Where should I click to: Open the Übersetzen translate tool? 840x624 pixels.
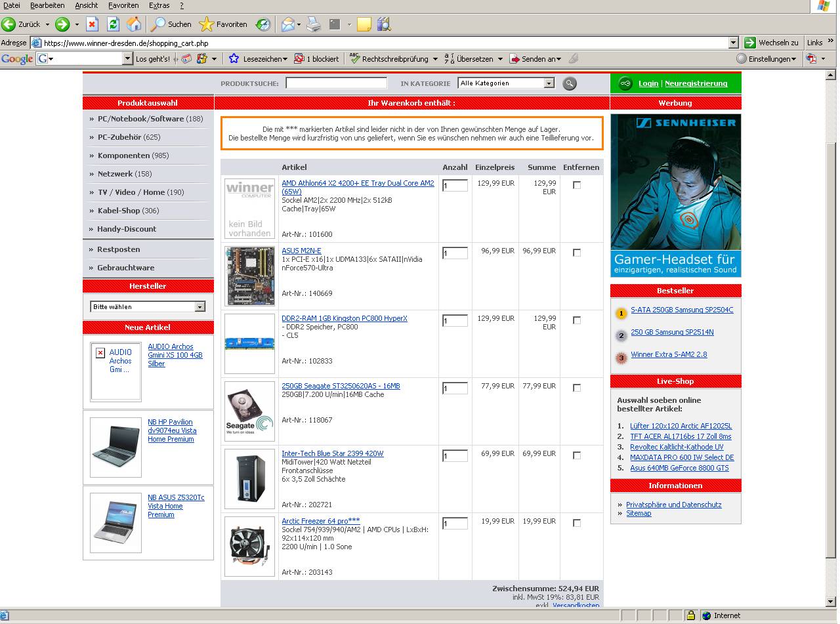click(473, 58)
